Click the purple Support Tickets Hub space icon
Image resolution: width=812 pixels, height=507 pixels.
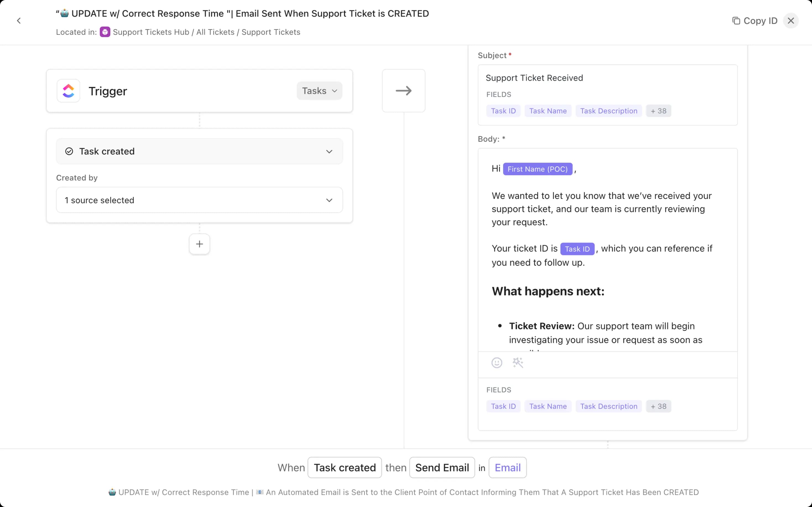(105, 32)
